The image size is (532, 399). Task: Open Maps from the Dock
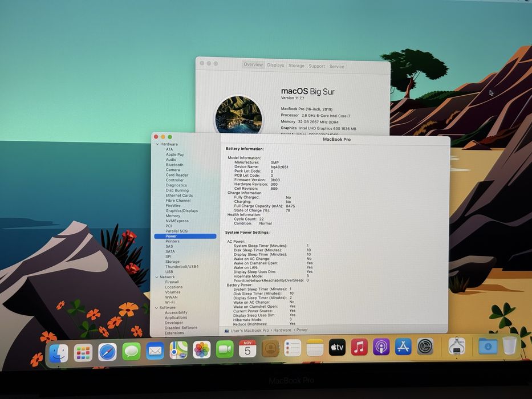[x=178, y=350]
